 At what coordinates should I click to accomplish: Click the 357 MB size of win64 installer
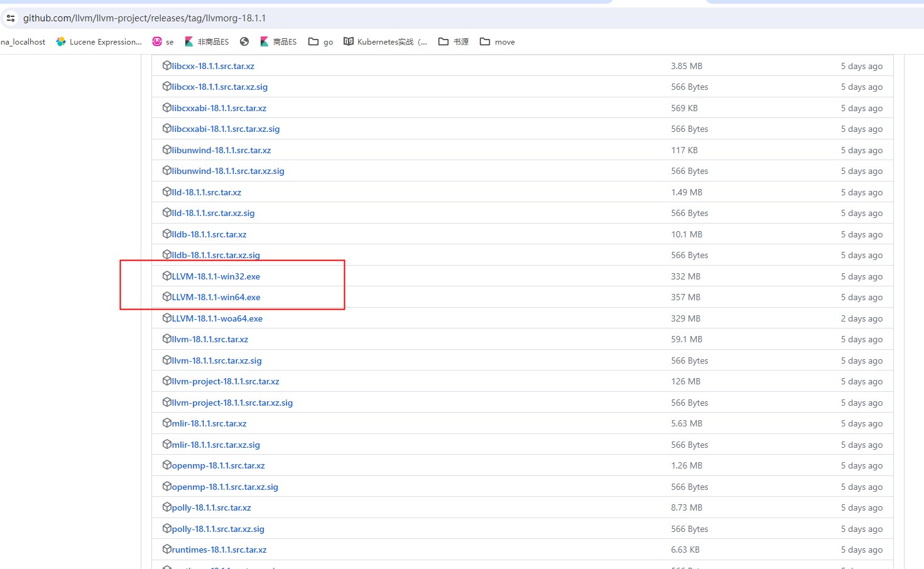[685, 297]
